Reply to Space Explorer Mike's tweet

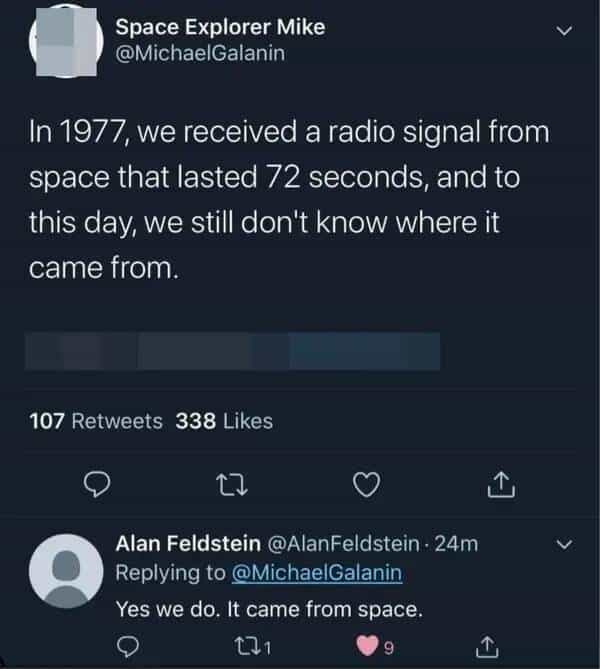(x=94, y=485)
